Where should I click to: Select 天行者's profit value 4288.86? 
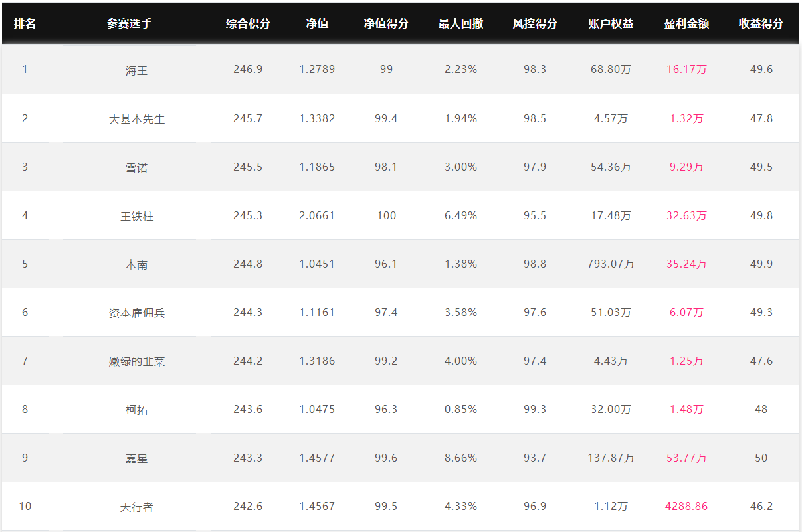pyautogui.click(x=686, y=506)
